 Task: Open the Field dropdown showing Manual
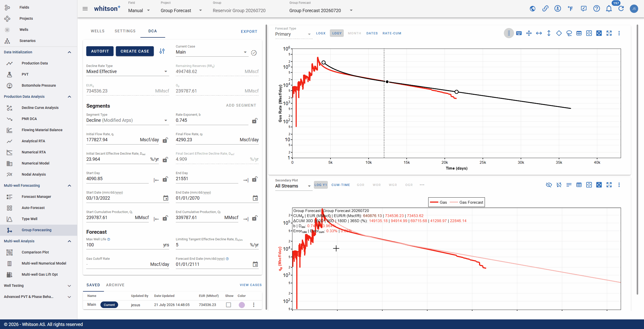pos(139,11)
